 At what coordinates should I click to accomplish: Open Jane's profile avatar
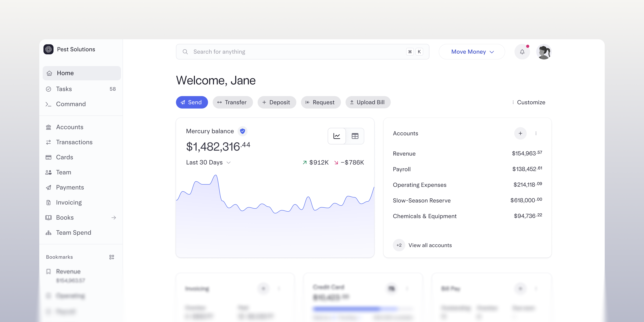coord(544,52)
